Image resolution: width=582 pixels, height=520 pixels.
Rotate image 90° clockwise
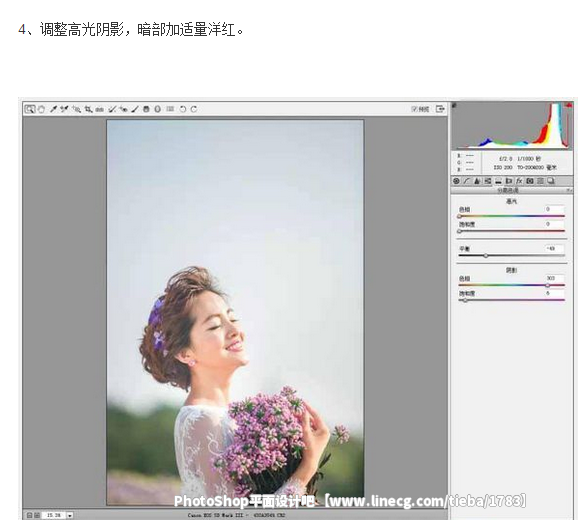click(194, 109)
